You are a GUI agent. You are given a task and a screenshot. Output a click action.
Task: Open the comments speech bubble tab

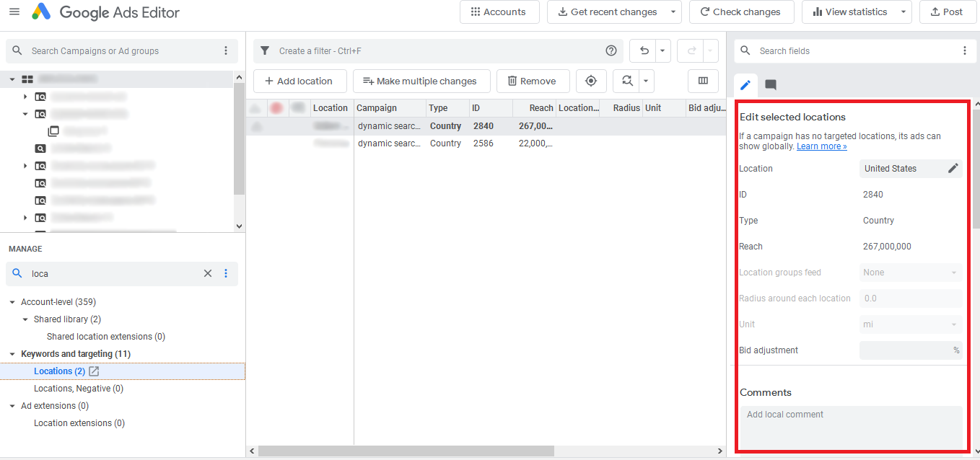click(771, 85)
